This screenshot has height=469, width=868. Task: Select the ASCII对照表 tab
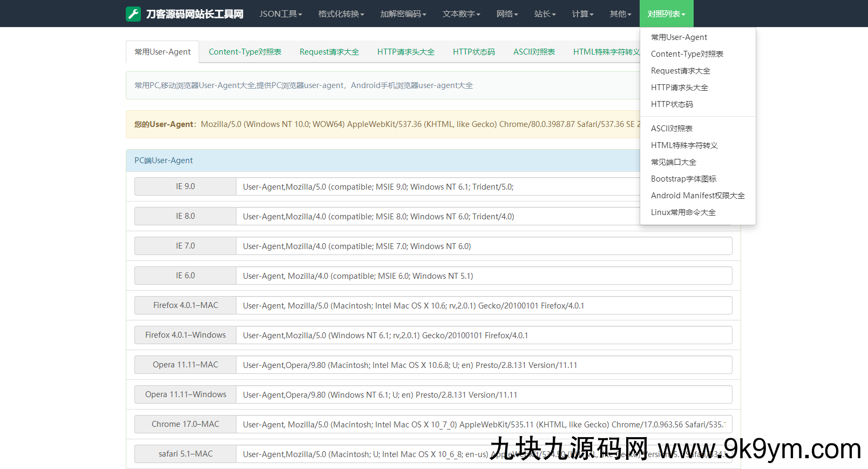534,52
